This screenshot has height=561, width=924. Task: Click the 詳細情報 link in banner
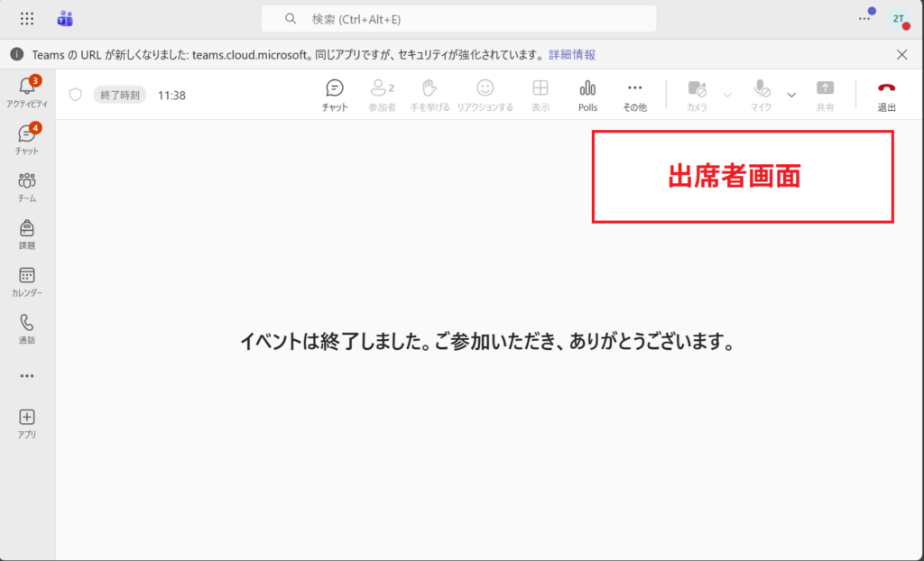(x=572, y=55)
